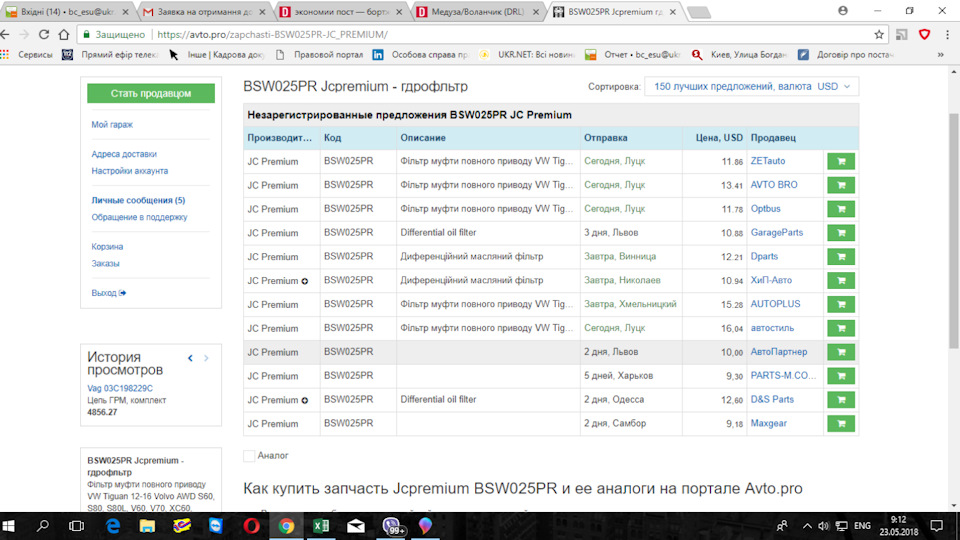Add ZETauto offer to cart
960x540 pixels.
(840, 161)
